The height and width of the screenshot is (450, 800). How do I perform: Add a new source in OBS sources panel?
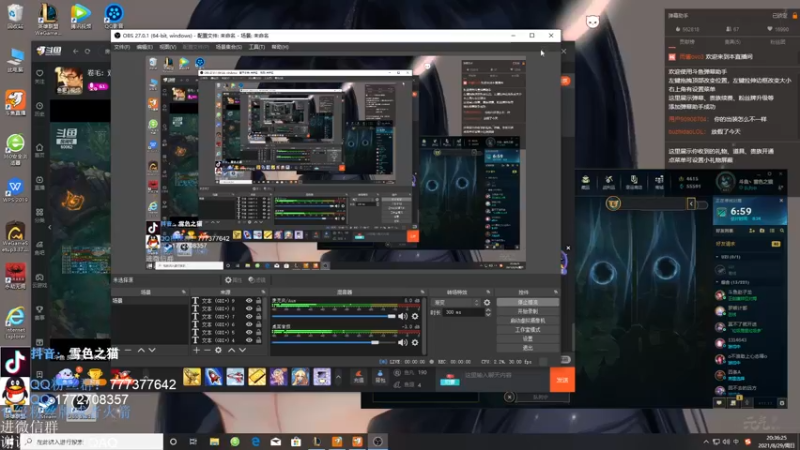pyautogui.click(x=196, y=351)
